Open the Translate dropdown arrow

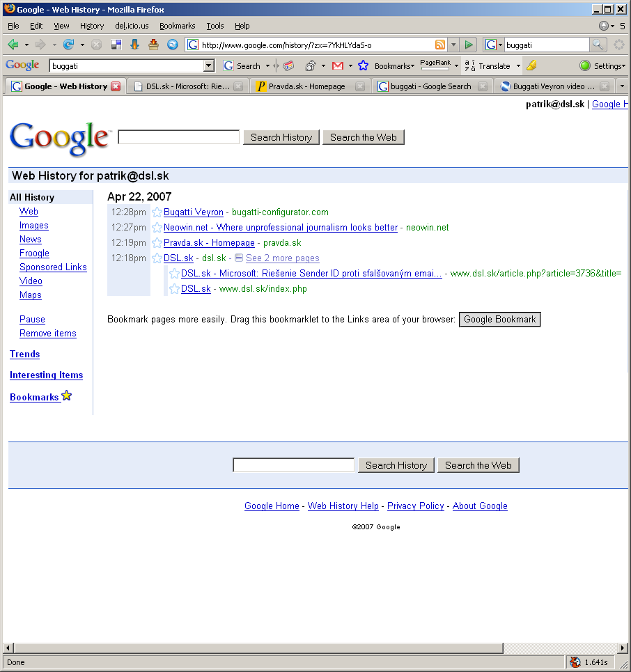click(518, 66)
